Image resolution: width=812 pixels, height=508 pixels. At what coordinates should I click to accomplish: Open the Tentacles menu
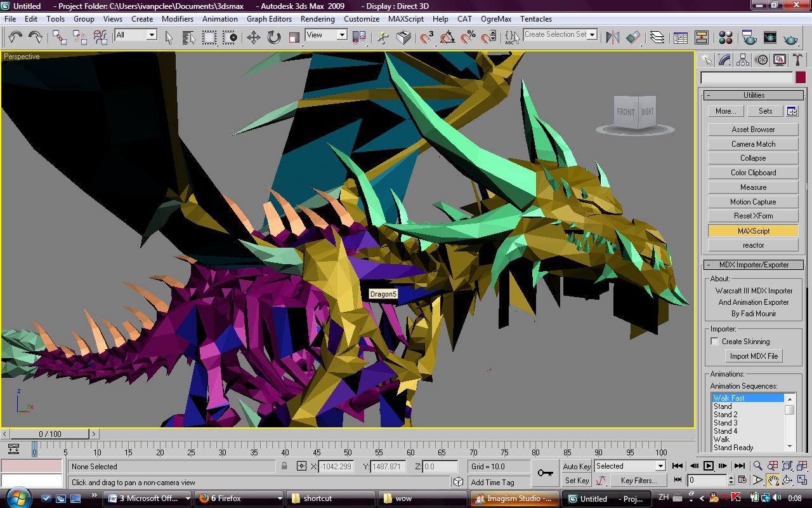(536, 19)
